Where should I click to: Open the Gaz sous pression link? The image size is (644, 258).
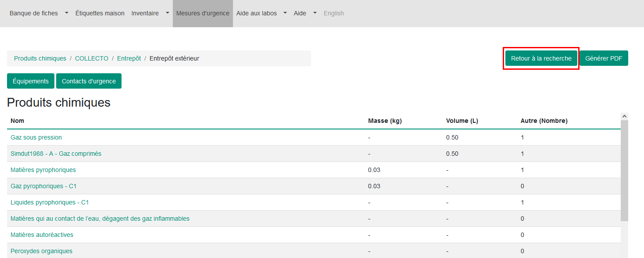click(x=36, y=137)
